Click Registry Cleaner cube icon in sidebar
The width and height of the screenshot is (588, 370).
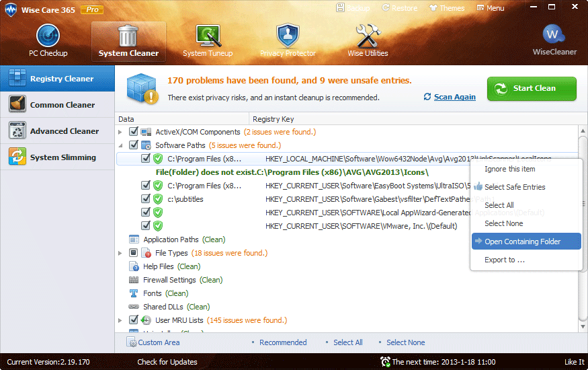pos(17,78)
